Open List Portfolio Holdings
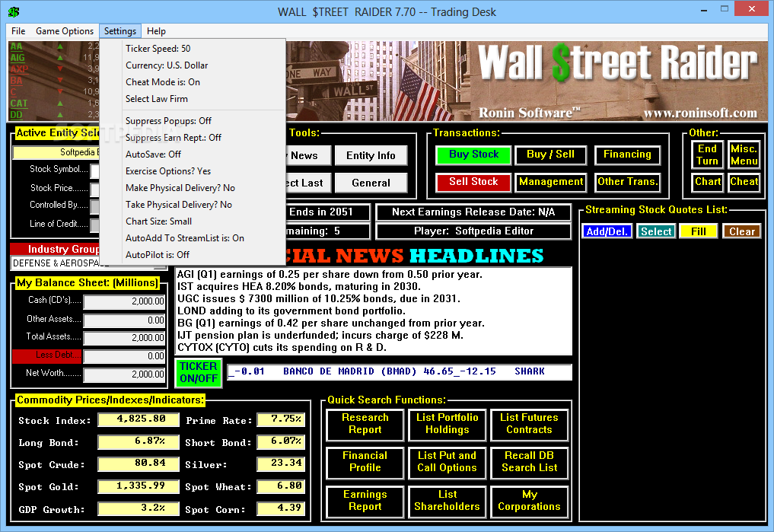 (x=448, y=424)
